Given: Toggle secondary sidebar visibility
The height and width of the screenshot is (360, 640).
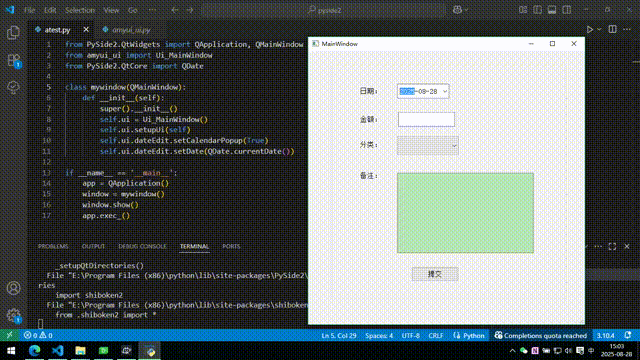Looking at the screenshot, I should click(567, 10).
